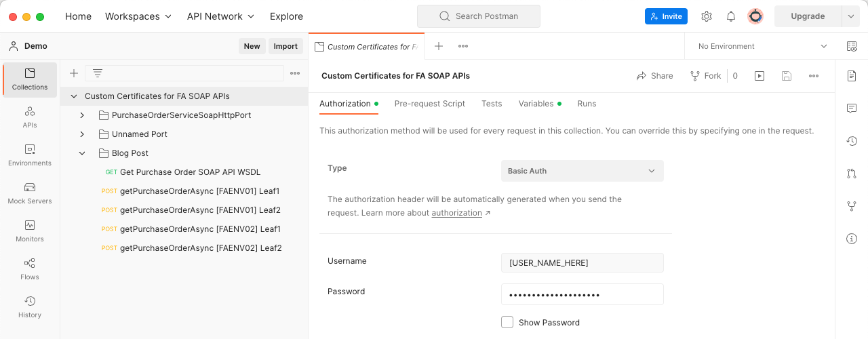
Task: Click the Fork button
Action: 705,76
